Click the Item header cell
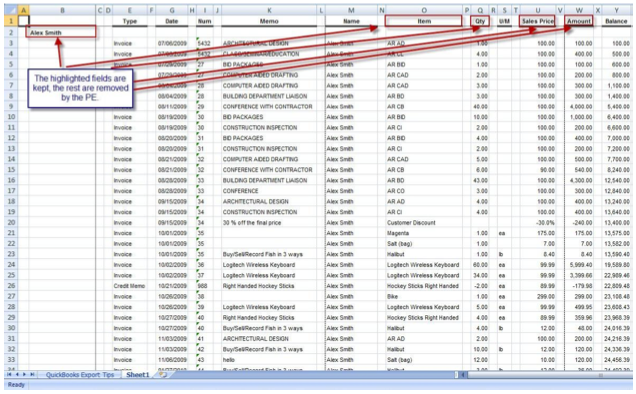Viewport: 636px width, 394px height. pos(424,21)
